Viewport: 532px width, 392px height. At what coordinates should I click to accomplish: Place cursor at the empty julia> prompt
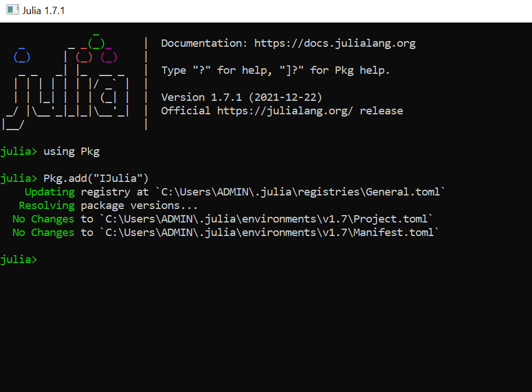(x=45, y=259)
